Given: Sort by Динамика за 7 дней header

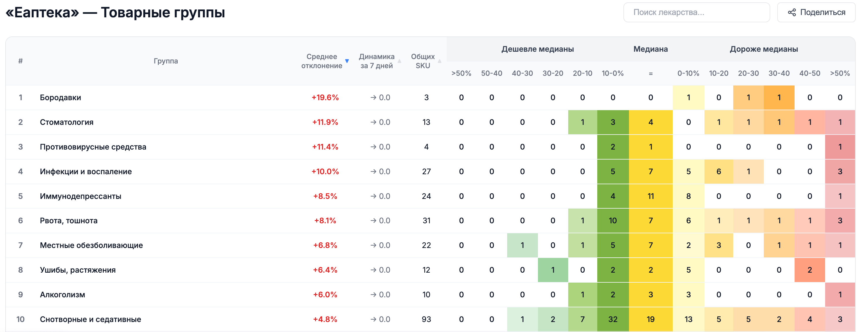Looking at the screenshot, I should (x=376, y=61).
